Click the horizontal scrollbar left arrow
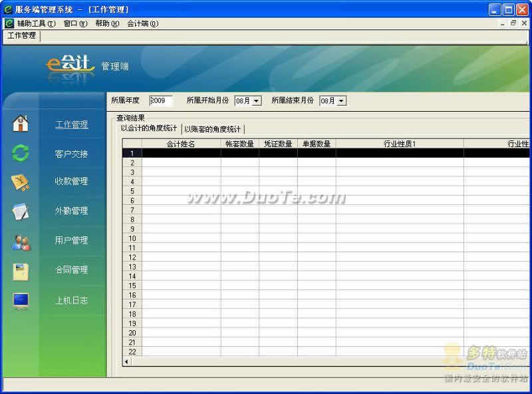Viewport: 532px width, 394px height. [126, 362]
